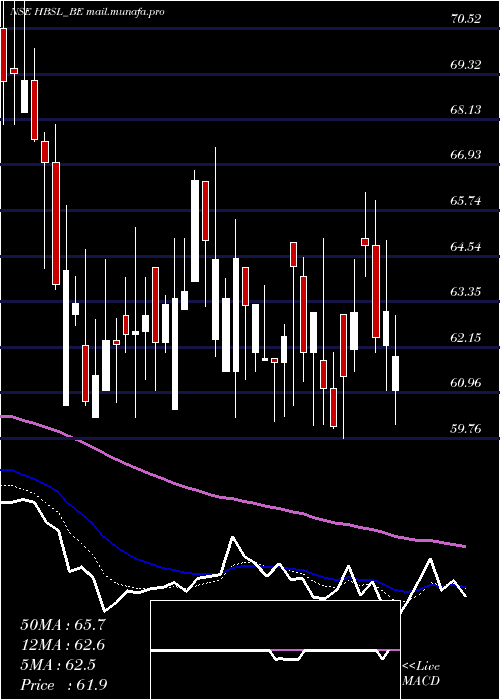
Task: Click the 5MA : 62.5 reading
Action: click(58, 665)
